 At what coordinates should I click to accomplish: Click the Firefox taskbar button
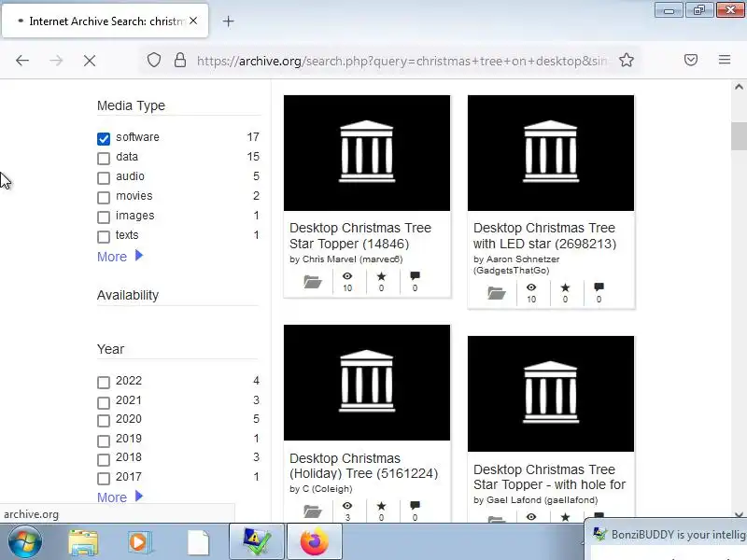click(315, 541)
